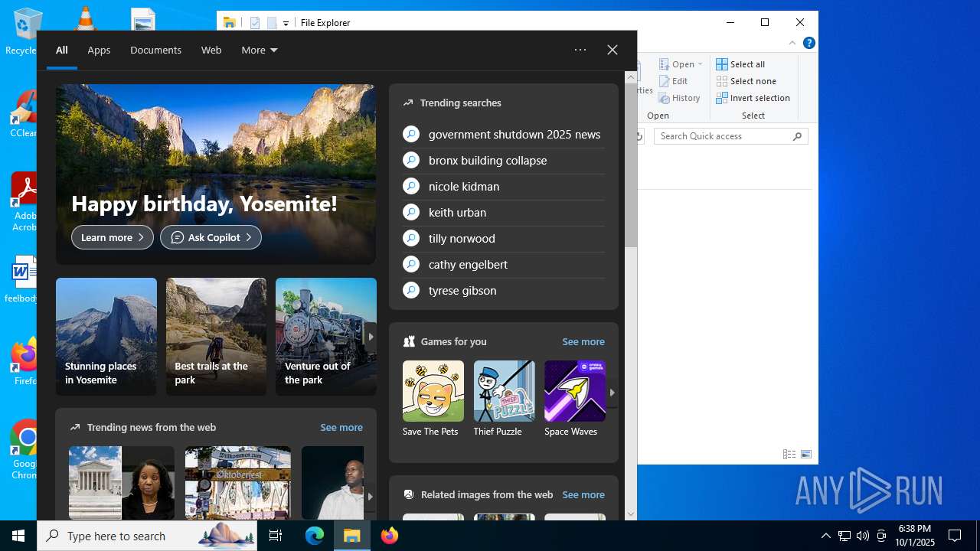
Task: Select the Apps search tab
Action: click(x=99, y=50)
